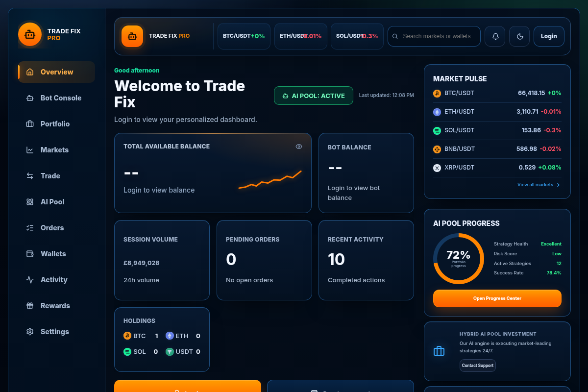Click the XRP icon in Market Pulse
This screenshot has height=392, width=588.
click(437, 168)
